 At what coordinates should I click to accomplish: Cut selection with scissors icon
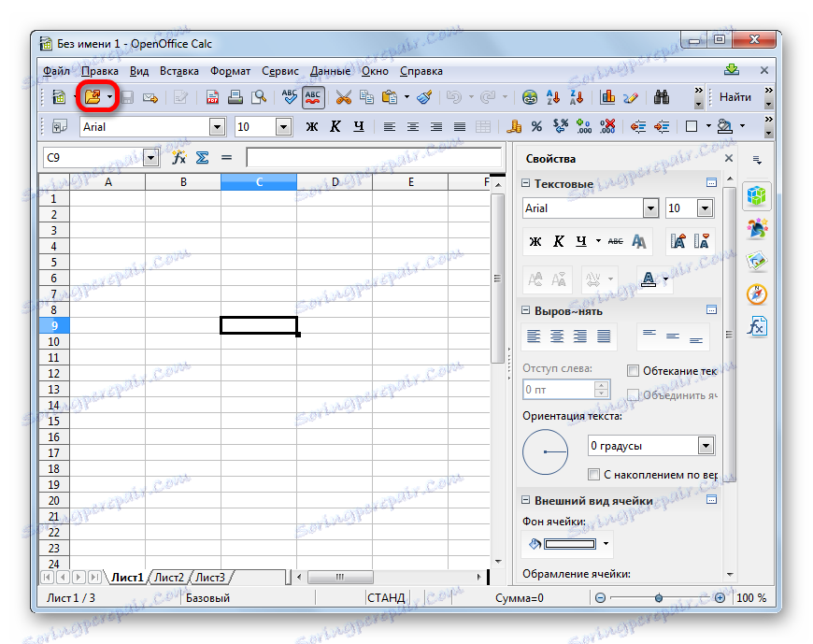[343, 97]
